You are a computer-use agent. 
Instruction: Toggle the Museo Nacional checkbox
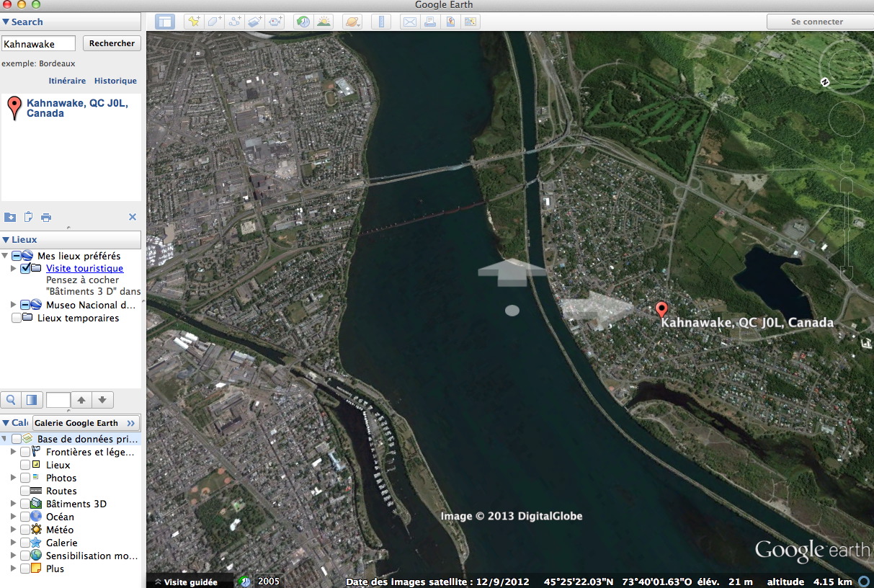[x=26, y=305]
